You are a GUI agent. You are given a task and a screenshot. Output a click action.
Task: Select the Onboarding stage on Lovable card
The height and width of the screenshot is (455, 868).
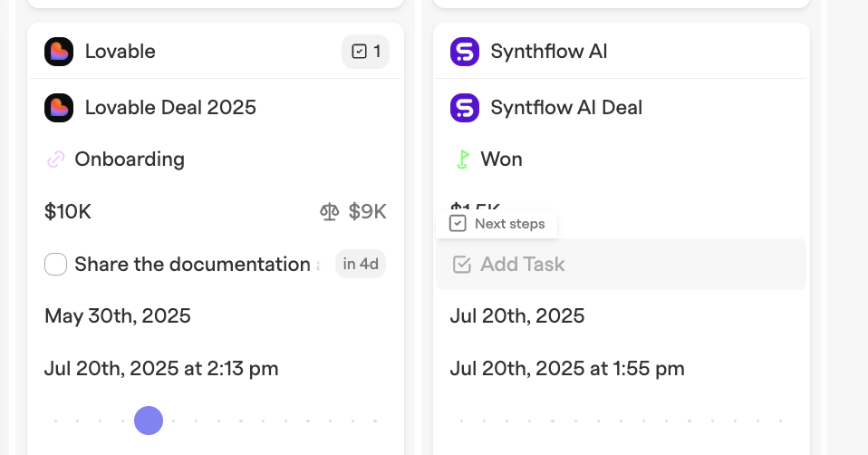(130, 160)
